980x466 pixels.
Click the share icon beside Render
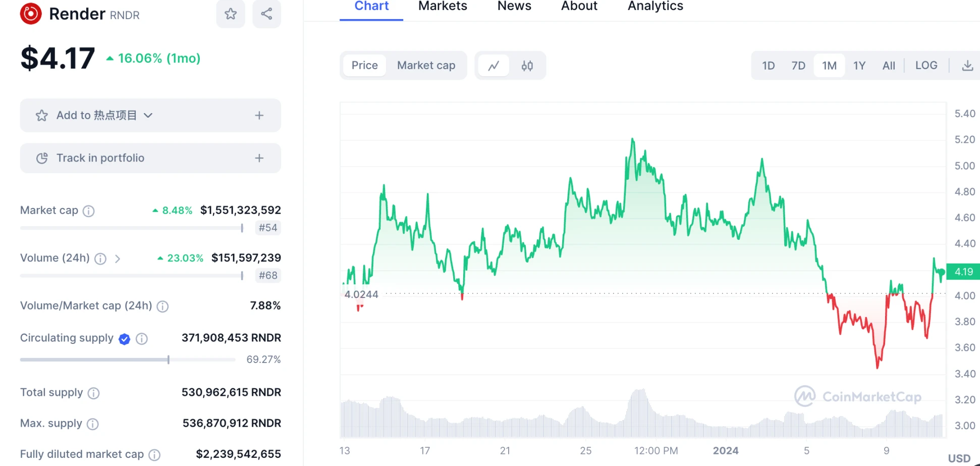[266, 14]
